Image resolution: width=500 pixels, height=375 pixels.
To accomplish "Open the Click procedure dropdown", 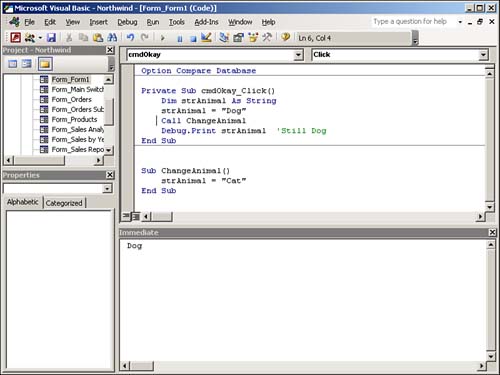I will (x=483, y=55).
